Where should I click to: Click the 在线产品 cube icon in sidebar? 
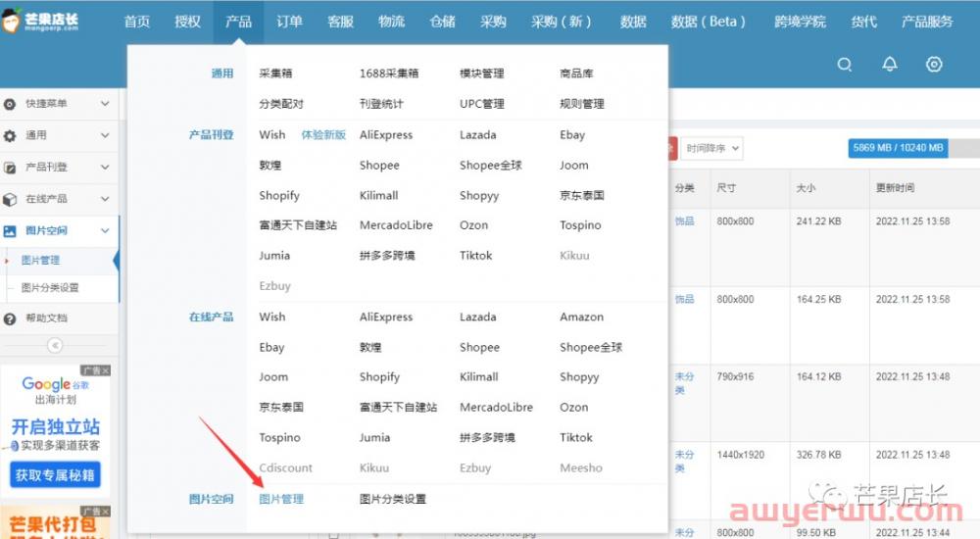tap(10, 200)
